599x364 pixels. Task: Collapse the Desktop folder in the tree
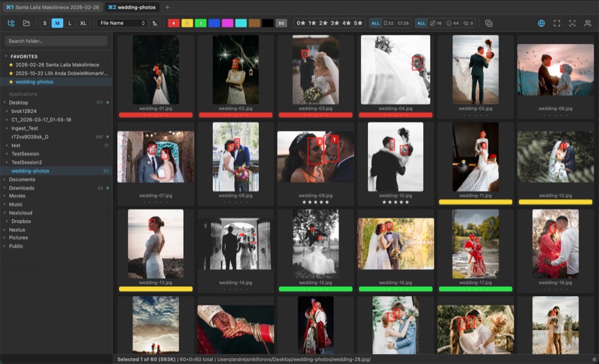coord(5,102)
